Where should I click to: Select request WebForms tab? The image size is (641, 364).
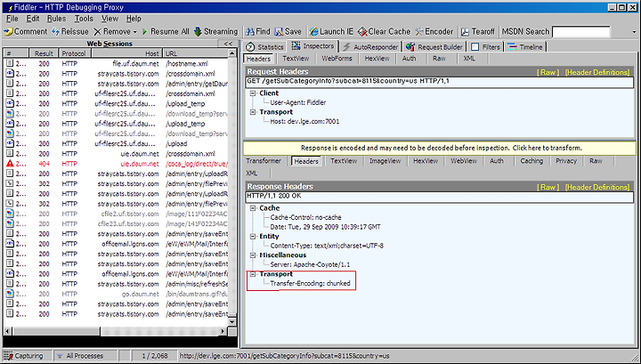click(337, 59)
